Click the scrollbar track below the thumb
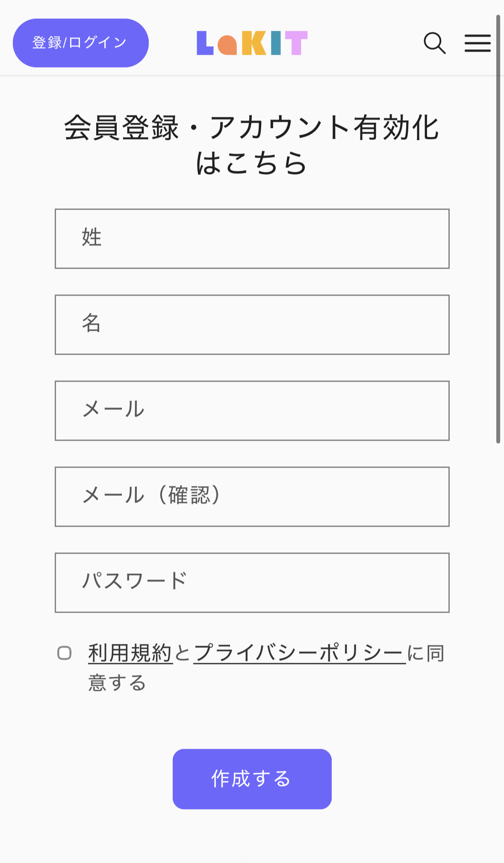Image resolution: width=504 pixels, height=863 pixels. coord(498,642)
